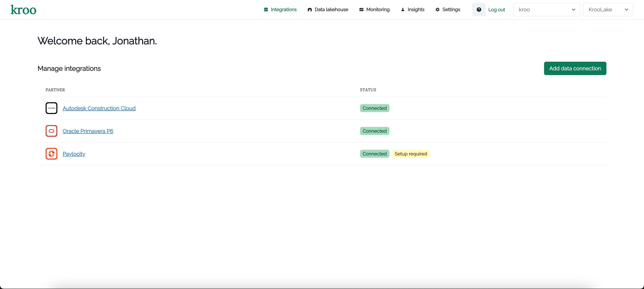Click the Monitoring nav icon
The image size is (644, 289).
361,10
